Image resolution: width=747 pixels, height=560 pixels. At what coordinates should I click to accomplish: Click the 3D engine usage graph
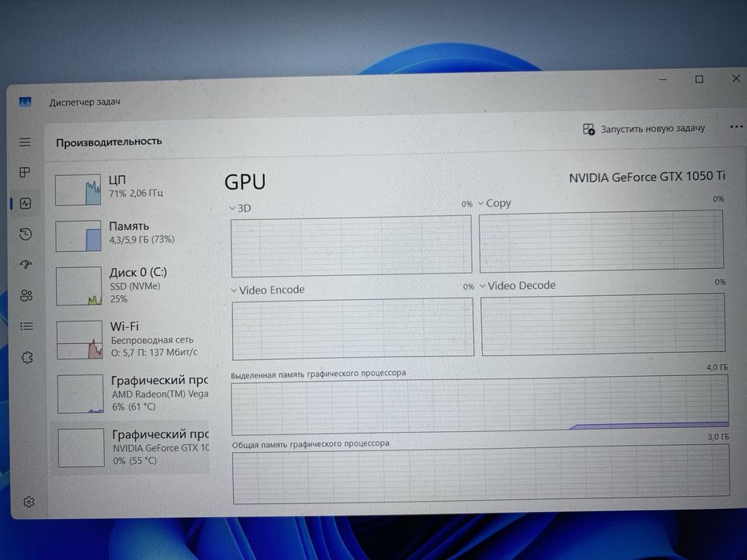351,246
